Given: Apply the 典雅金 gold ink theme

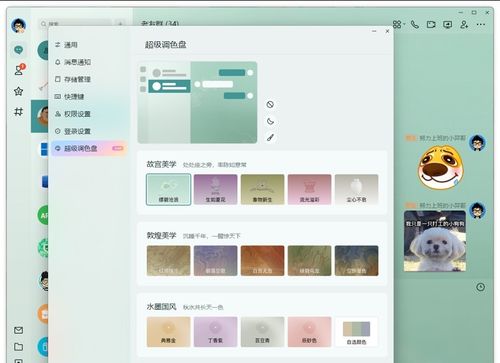Looking at the screenshot, I should click(x=169, y=332).
